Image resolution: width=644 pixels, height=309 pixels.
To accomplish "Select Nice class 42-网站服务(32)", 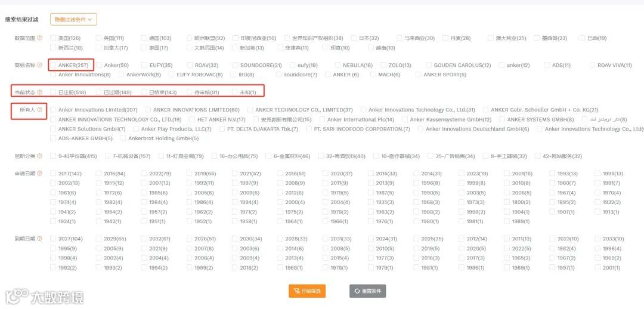I will click(x=538, y=156).
